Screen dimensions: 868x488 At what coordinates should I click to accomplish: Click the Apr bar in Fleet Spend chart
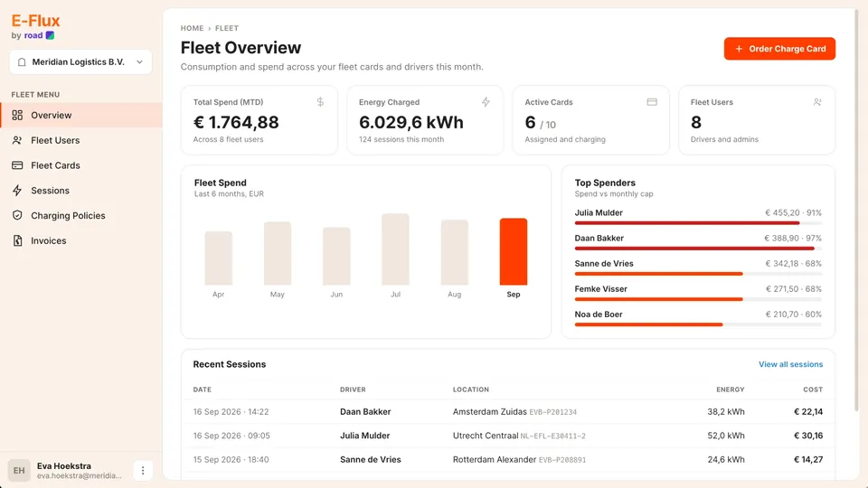tap(219, 258)
